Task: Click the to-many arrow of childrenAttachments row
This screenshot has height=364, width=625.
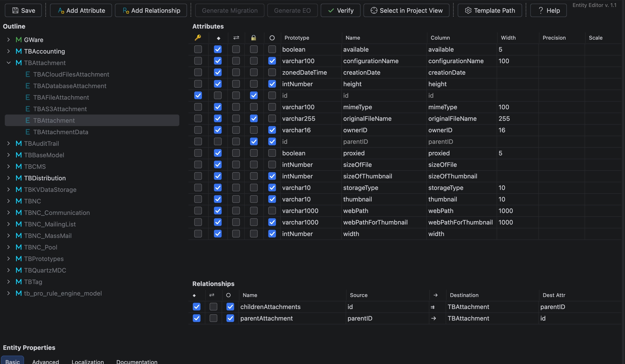Action: [x=433, y=307]
